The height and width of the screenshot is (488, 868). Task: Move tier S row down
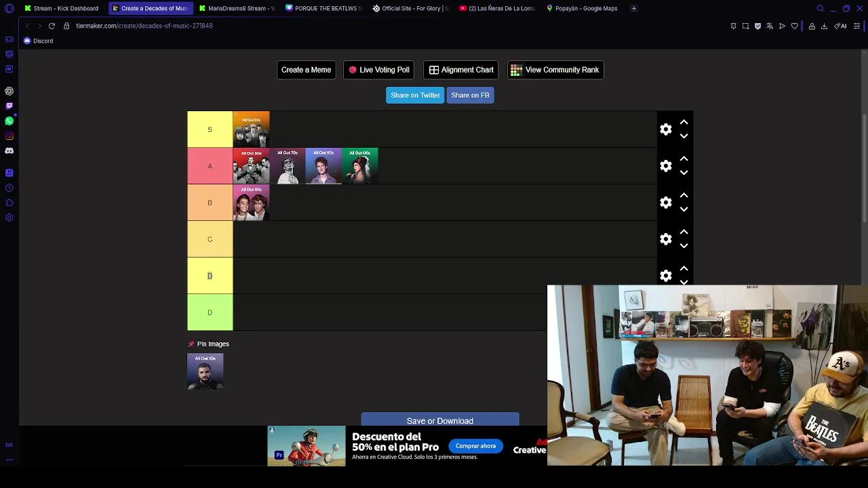(x=684, y=136)
